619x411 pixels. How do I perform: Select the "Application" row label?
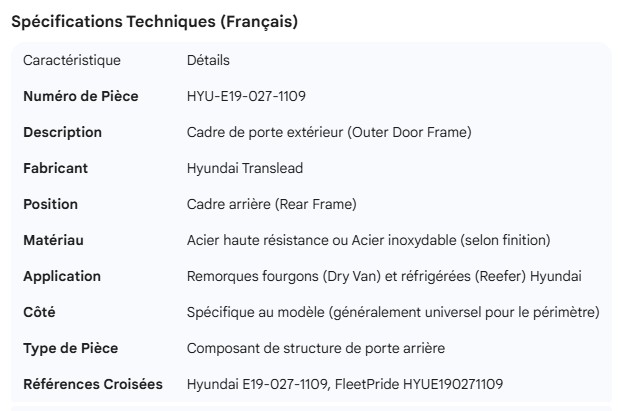62,276
